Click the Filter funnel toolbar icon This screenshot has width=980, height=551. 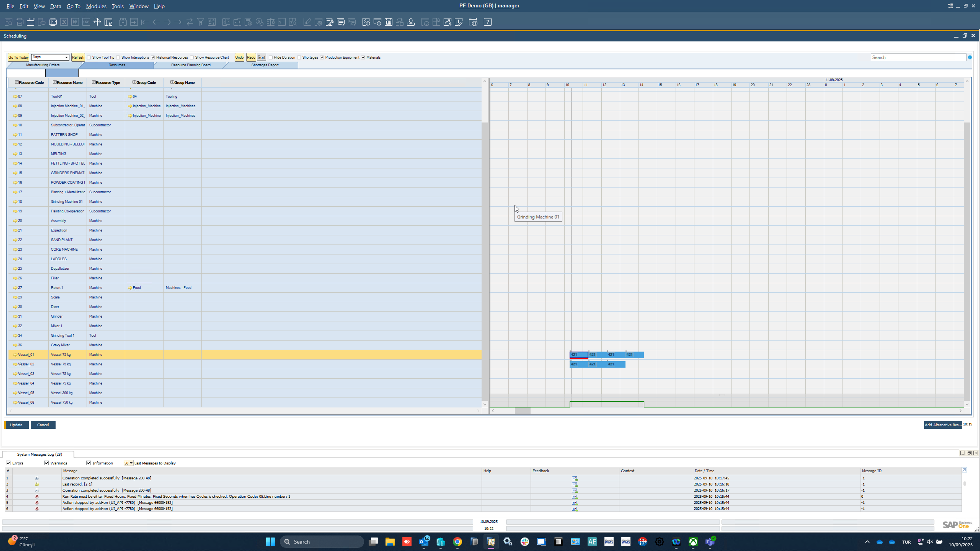pos(200,22)
